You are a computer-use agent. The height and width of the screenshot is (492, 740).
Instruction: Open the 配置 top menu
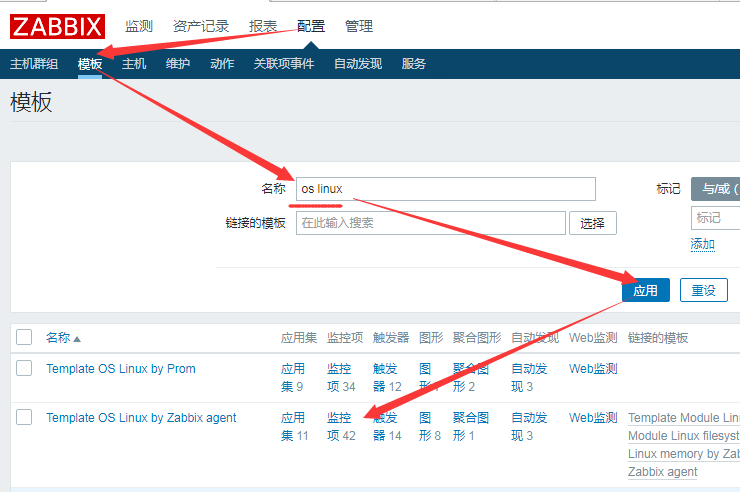click(x=311, y=26)
